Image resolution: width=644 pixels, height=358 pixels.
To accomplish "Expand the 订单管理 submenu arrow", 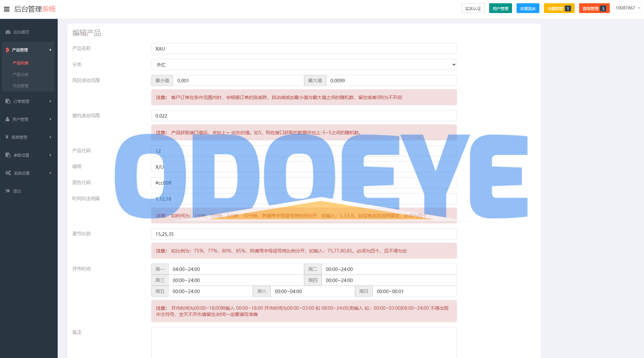I will pos(51,101).
